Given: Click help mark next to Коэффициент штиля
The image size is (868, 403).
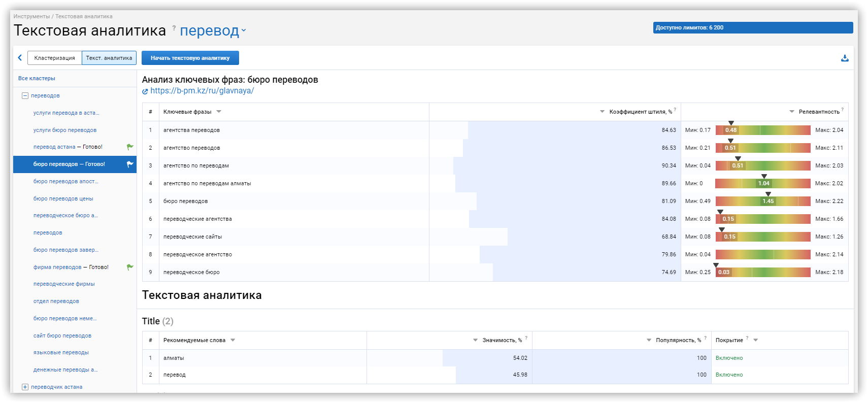Looking at the screenshot, I should [675, 109].
